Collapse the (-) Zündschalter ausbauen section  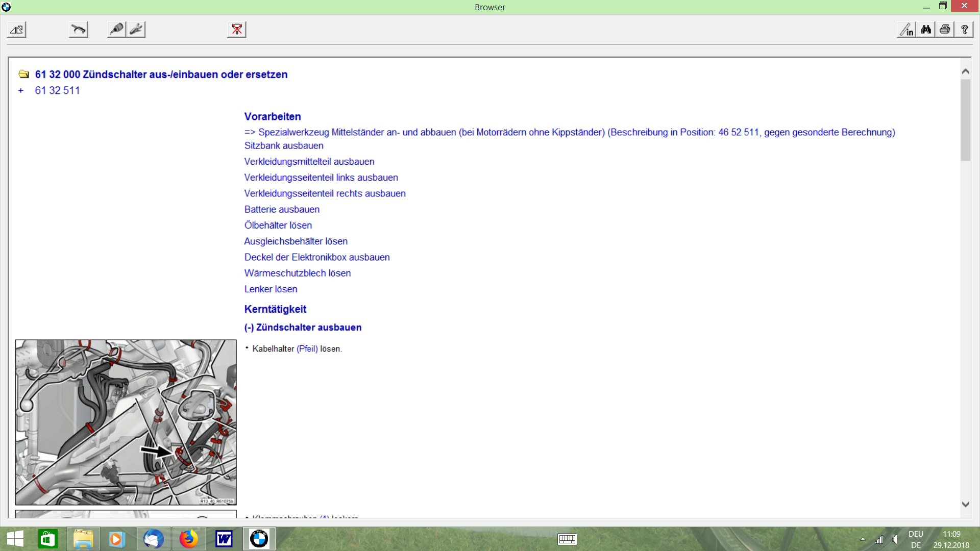click(x=303, y=327)
